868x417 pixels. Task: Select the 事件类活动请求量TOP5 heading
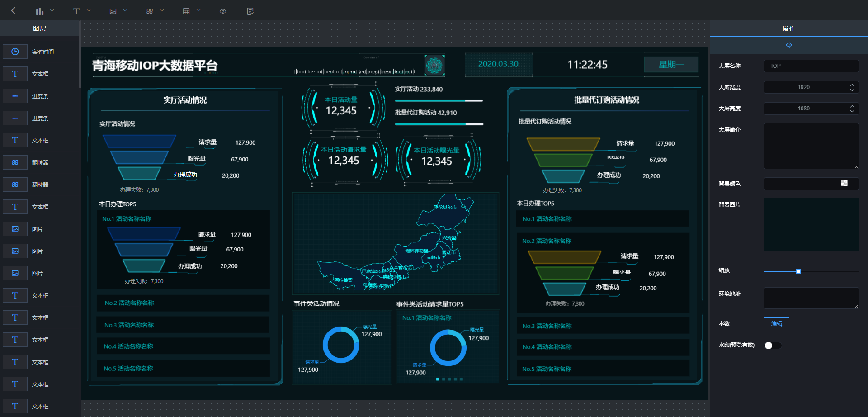[430, 304]
